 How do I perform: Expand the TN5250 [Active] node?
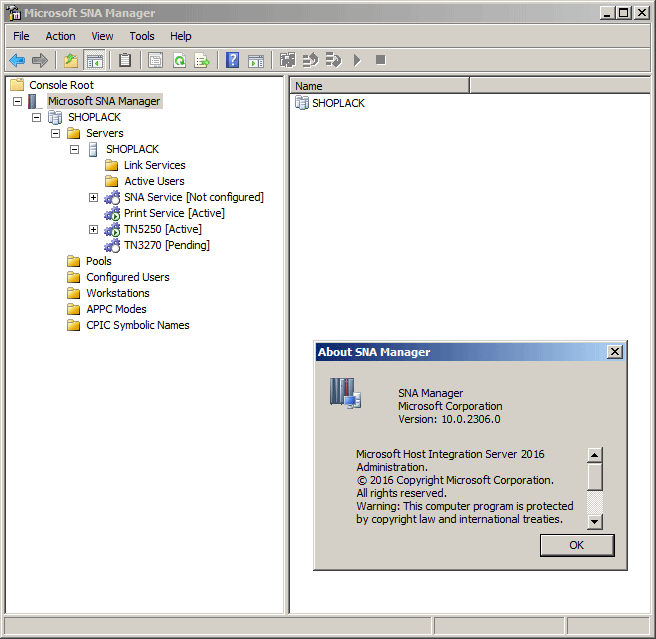(x=93, y=229)
